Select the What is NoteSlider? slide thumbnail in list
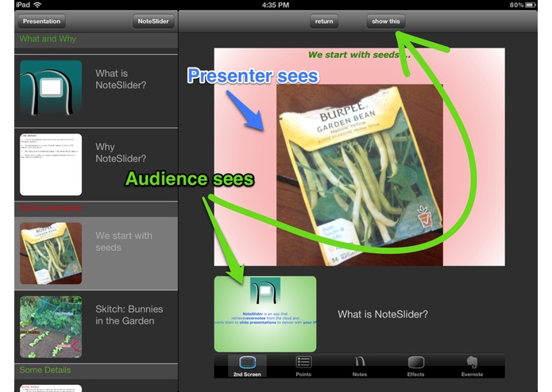The width and height of the screenshot is (552, 392). click(x=51, y=87)
